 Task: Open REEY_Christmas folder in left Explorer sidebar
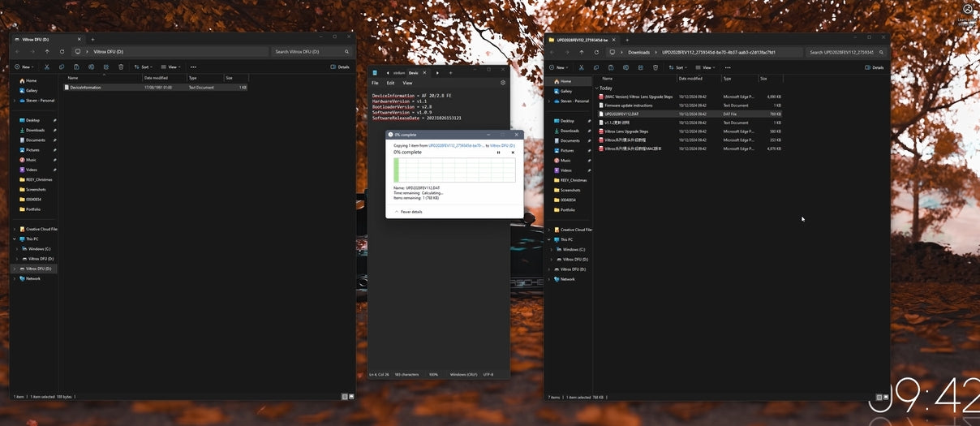(35, 179)
